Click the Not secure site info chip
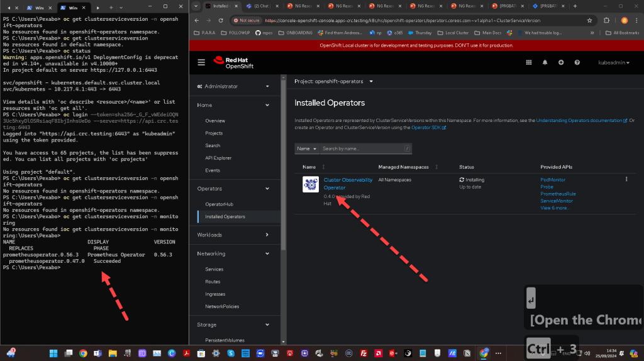644x361 pixels. pyautogui.click(x=247, y=20)
